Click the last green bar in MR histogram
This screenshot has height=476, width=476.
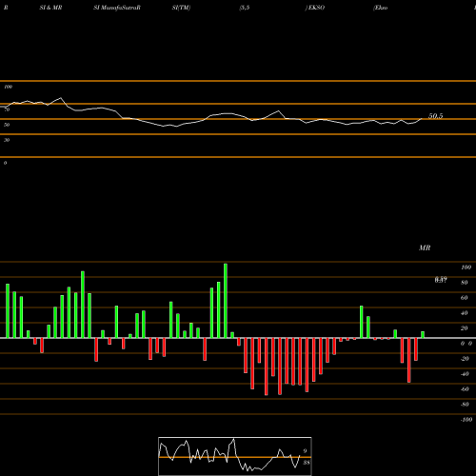click(423, 335)
